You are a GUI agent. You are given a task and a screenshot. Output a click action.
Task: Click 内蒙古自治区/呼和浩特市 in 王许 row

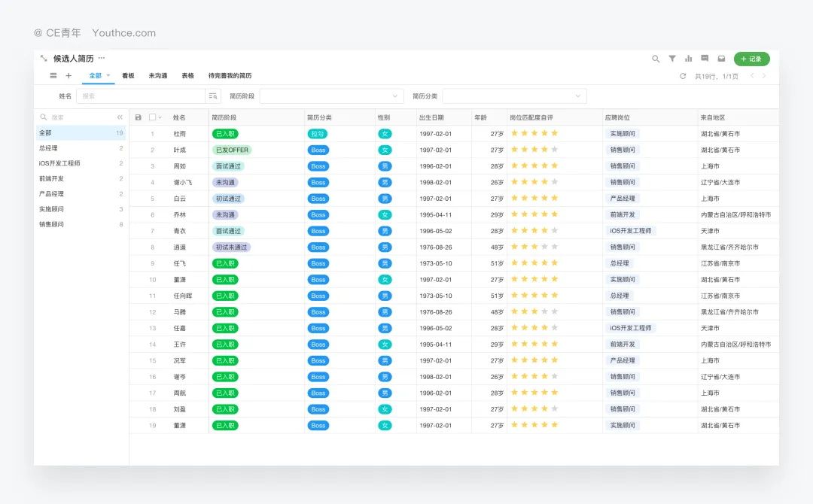click(735, 345)
